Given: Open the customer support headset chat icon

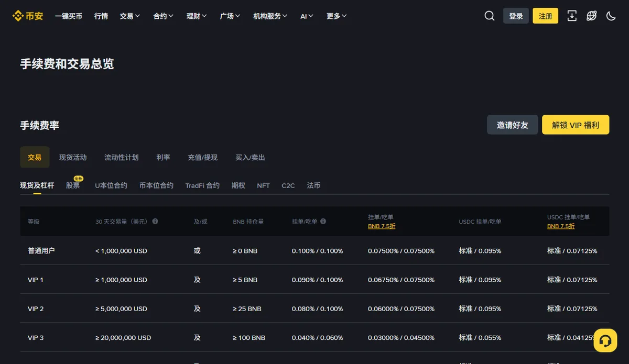Looking at the screenshot, I should (605, 340).
